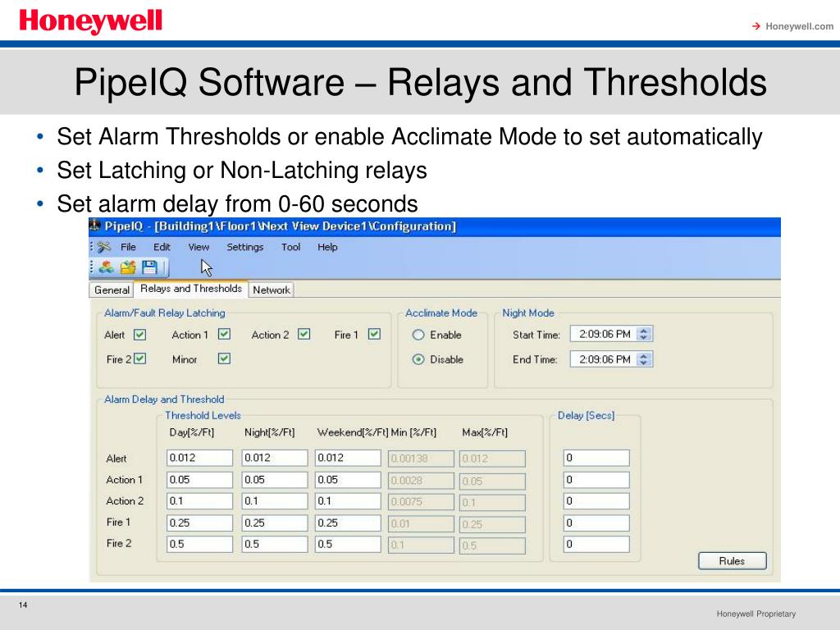This screenshot has height=630, width=840.
Task: Click the Action 2 delay seconds field
Action: tap(596, 501)
